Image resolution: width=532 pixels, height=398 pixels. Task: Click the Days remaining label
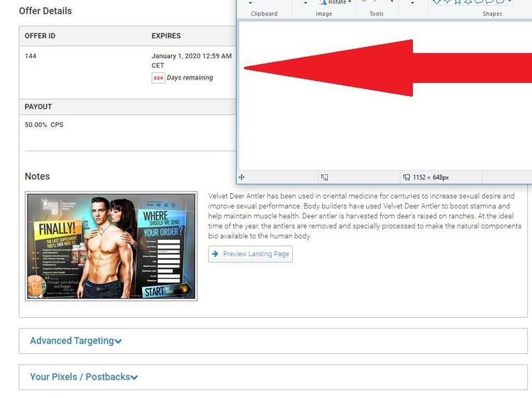point(189,78)
